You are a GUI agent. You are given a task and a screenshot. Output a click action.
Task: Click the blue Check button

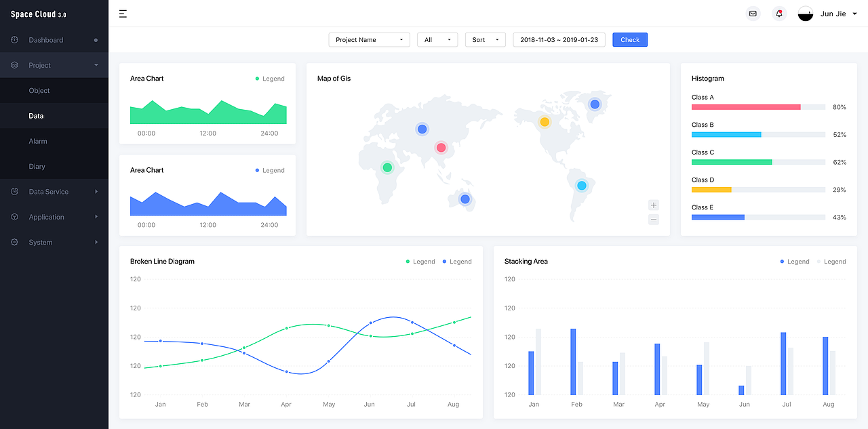pos(630,40)
